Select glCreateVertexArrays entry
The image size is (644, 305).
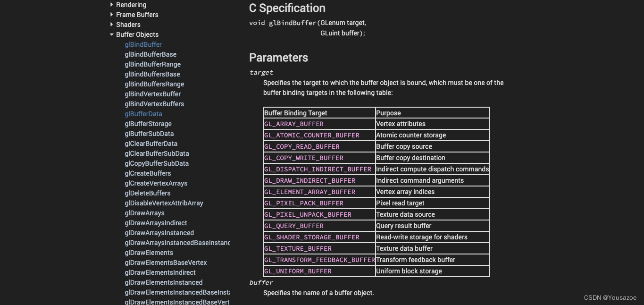tap(156, 183)
